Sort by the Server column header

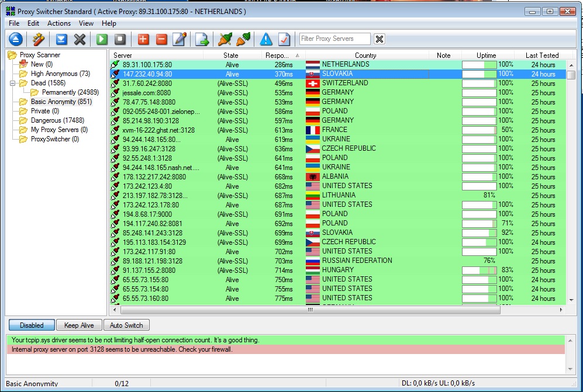(x=157, y=55)
